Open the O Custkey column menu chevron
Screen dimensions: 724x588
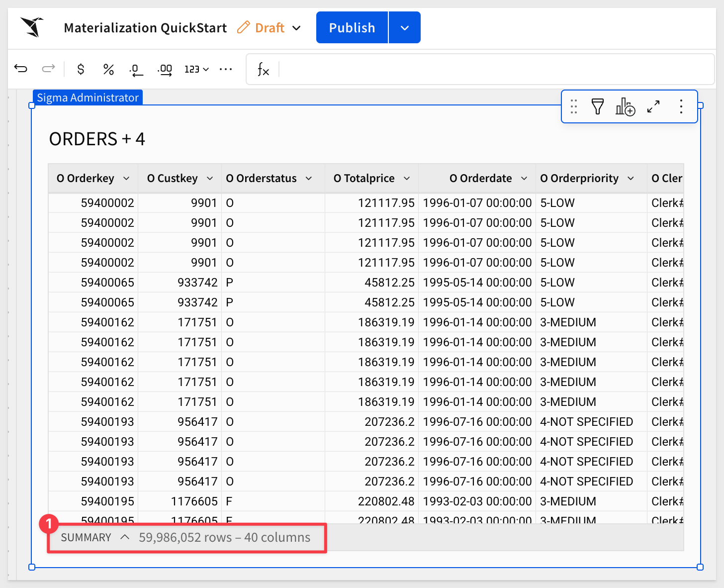pyautogui.click(x=210, y=178)
